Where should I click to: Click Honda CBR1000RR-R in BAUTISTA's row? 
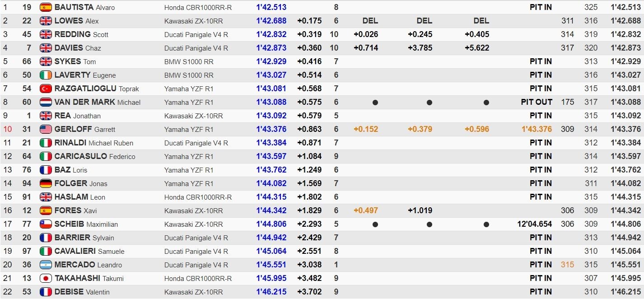(x=198, y=8)
